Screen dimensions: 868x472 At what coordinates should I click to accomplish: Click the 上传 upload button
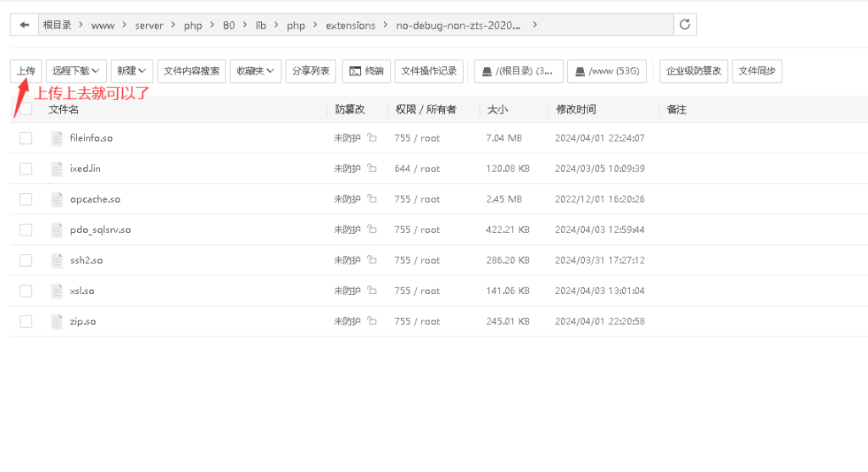tap(25, 71)
